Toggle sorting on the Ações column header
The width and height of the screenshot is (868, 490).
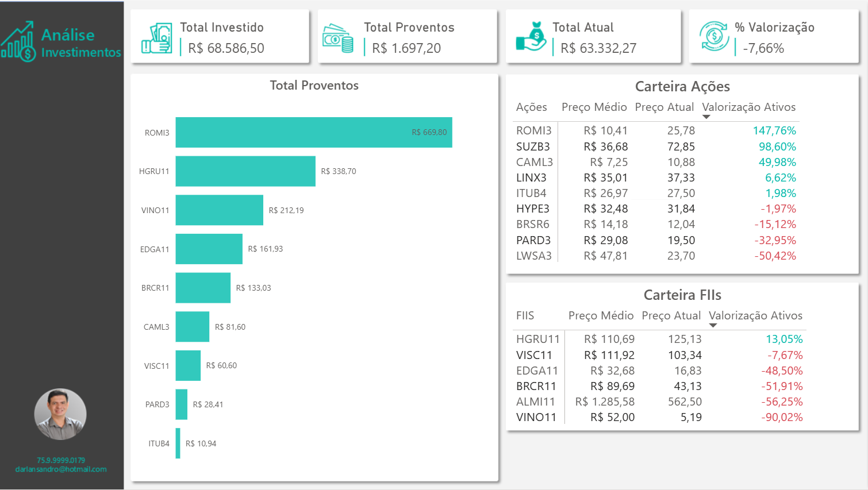coord(531,107)
